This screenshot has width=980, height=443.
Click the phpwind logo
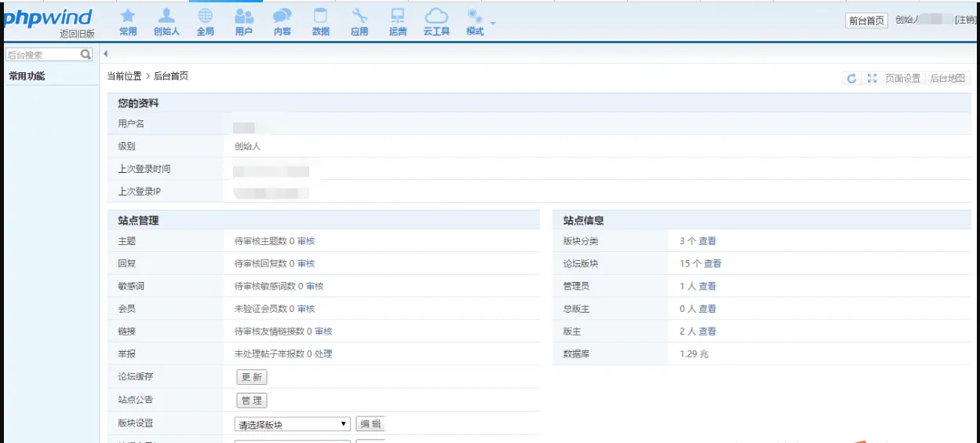click(x=49, y=17)
